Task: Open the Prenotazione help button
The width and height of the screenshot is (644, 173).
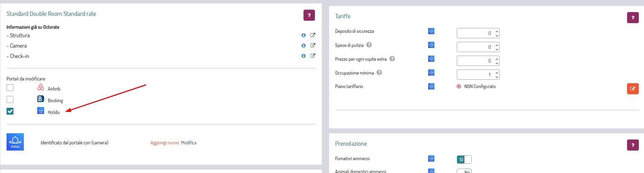Action: (633, 145)
